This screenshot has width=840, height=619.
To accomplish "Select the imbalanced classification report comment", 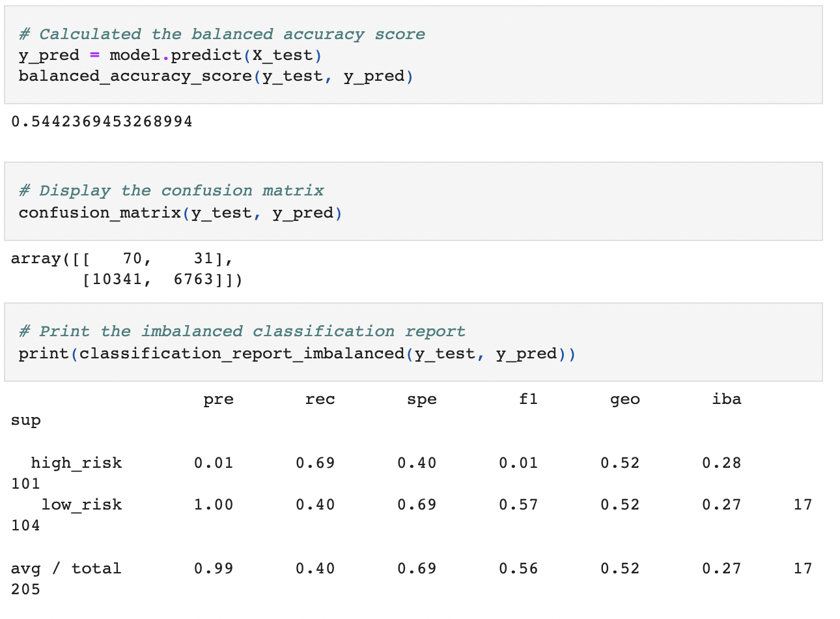I will pos(241,331).
